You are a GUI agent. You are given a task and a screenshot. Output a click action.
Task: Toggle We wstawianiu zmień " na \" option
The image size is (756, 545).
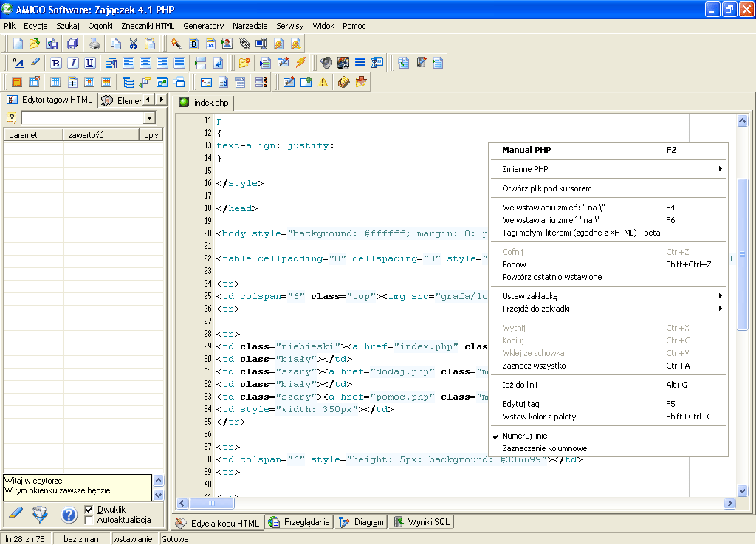[608, 208]
